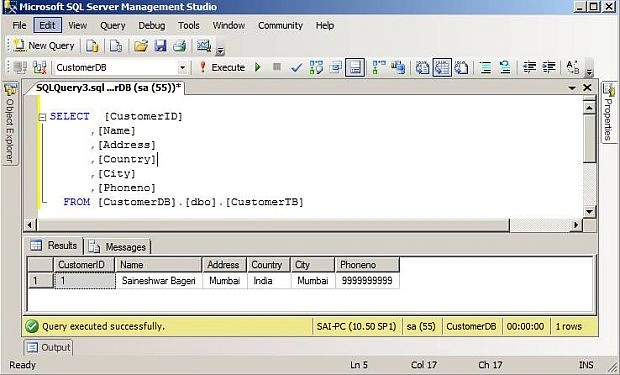Switch output to Results to File
The width and height of the screenshot is (620, 375).
click(x=461, y=68)
